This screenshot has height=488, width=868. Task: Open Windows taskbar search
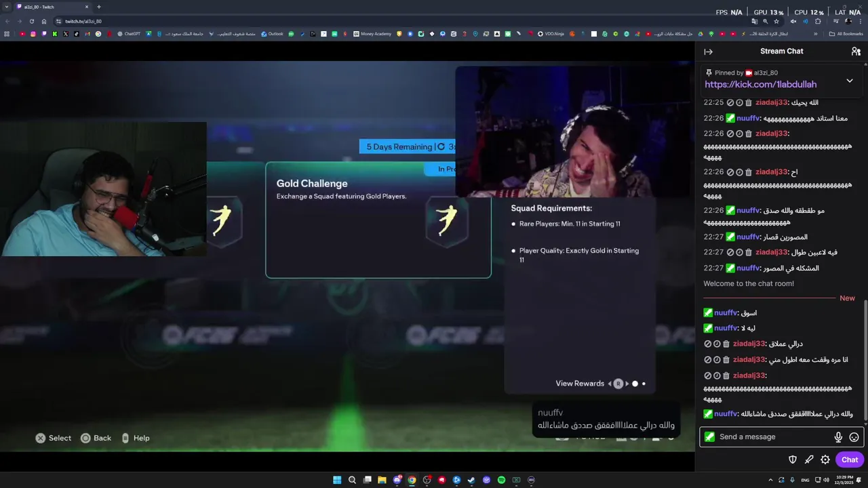coord(352,480)
